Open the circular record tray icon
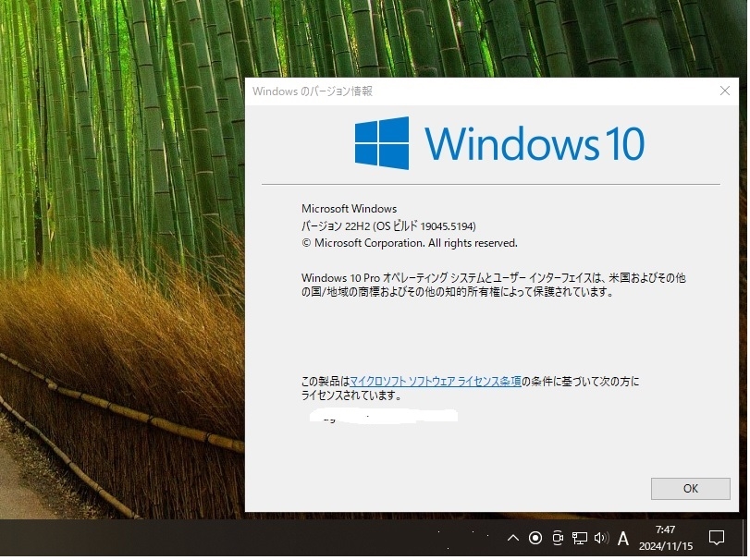 (x=535, y=538)
